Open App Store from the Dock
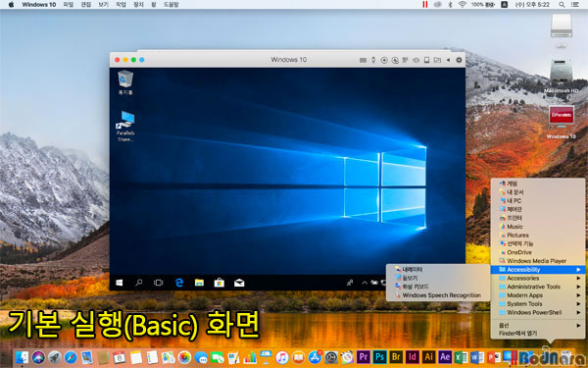The width and height of the screenshot is (588, 368). tap(315, 357)
